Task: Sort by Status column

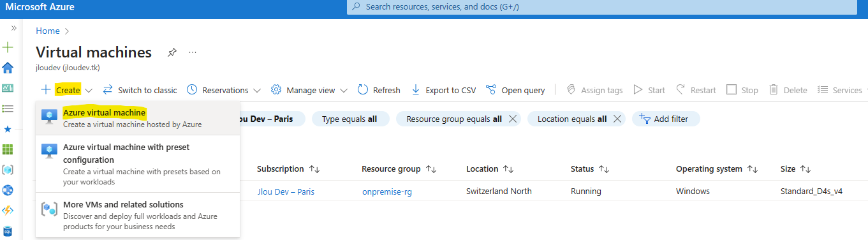Action: (x=590, y=169)
